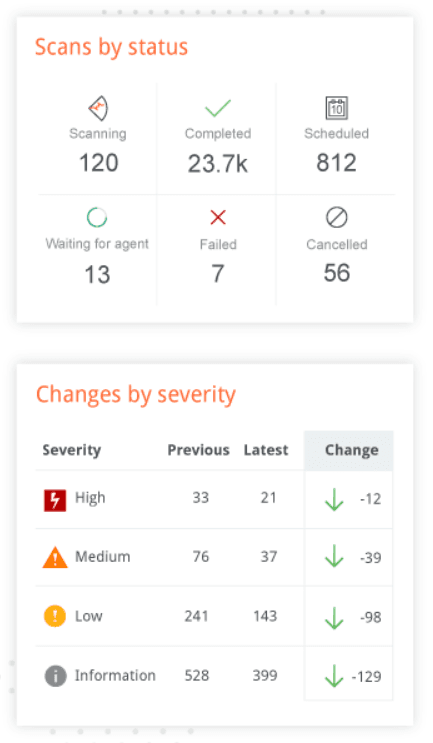Image resolution: width=433 pixels, height=743 pixels.
Task: Select the Changes by severity heading
Action: pyautogui.click(x=135, y=395)
